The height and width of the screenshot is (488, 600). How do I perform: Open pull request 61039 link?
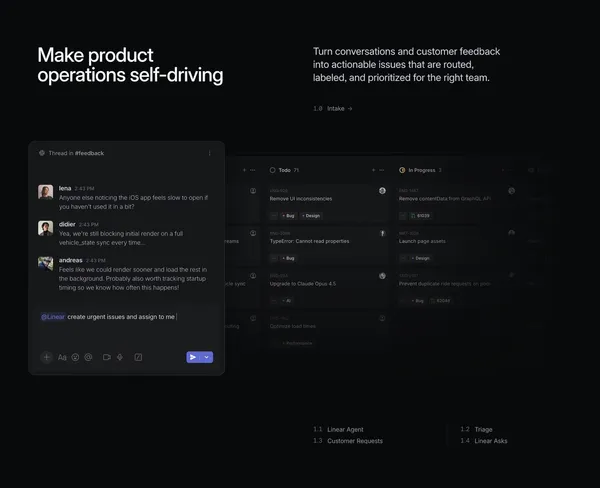tap(420, 216)
